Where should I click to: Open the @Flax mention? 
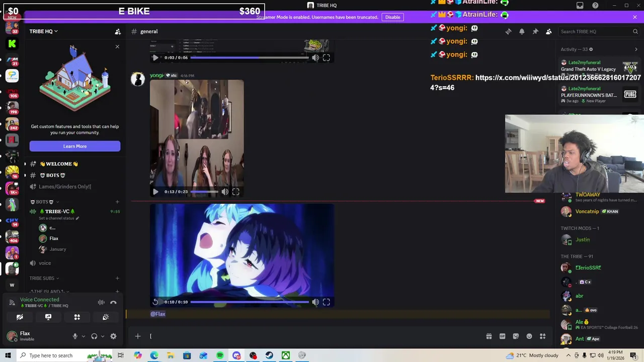[158, 314]
